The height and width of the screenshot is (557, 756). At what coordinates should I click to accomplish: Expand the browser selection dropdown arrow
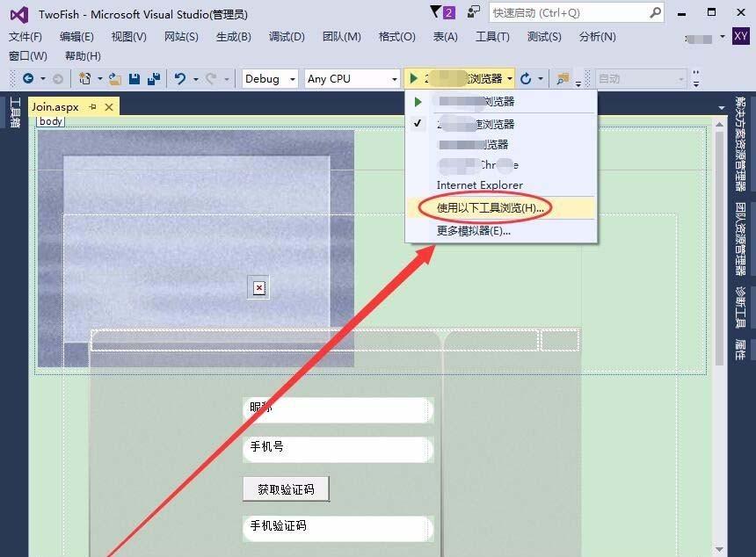click(x=512, y=78)
